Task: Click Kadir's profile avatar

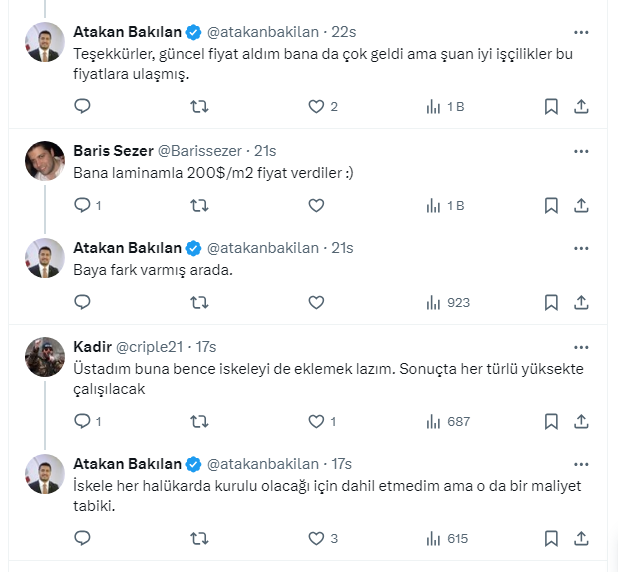Action: tap(45, 356)
